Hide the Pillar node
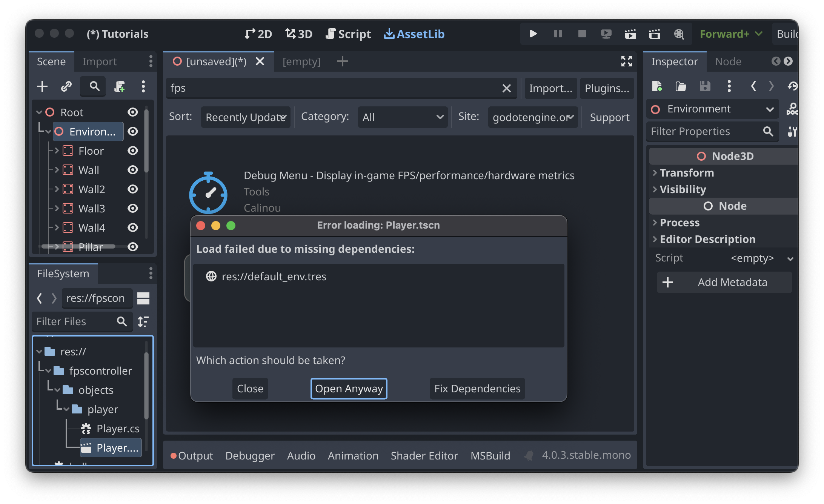The image size is (824, 504). coord(133,247)
